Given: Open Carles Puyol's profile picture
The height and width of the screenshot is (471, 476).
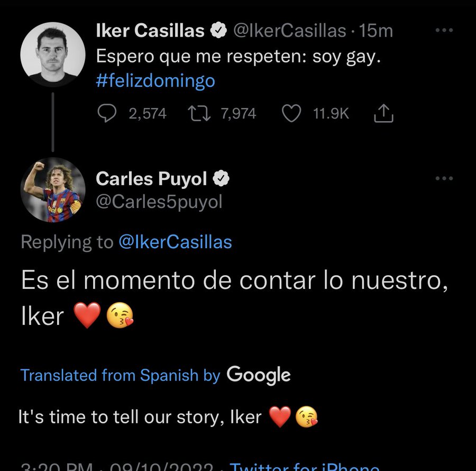Looking at the screenshot, I should pos(52,189).
